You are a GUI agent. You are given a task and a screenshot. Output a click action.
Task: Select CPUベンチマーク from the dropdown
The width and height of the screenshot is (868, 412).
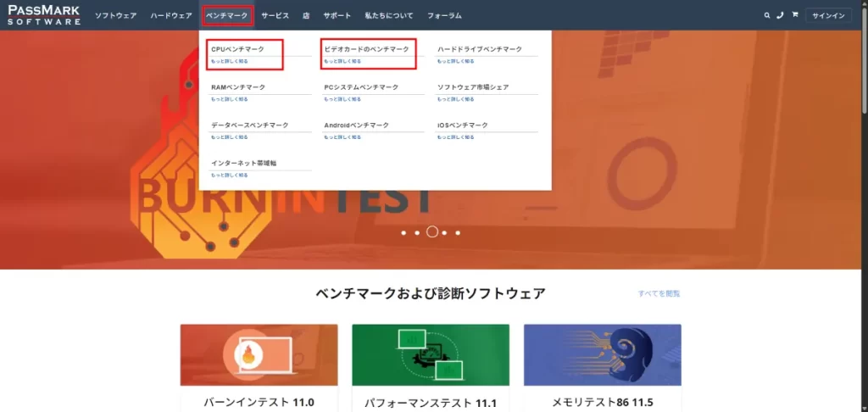coord(237,49)
